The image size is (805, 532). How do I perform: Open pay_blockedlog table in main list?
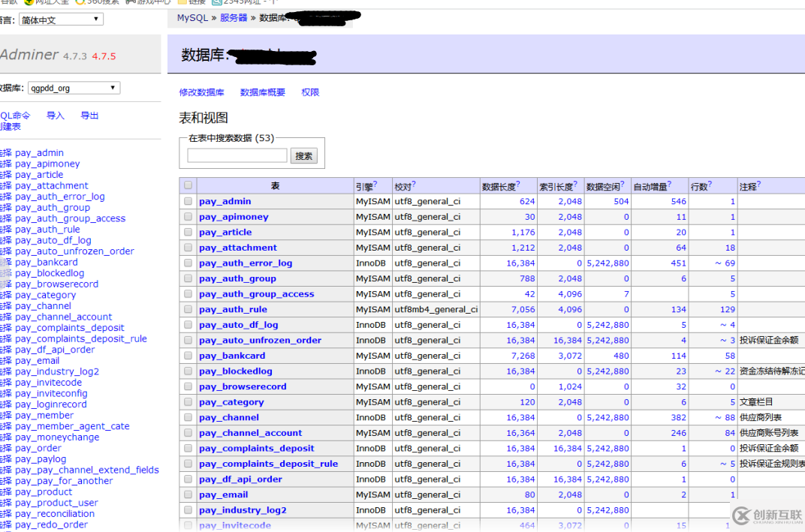click(236, 371)
